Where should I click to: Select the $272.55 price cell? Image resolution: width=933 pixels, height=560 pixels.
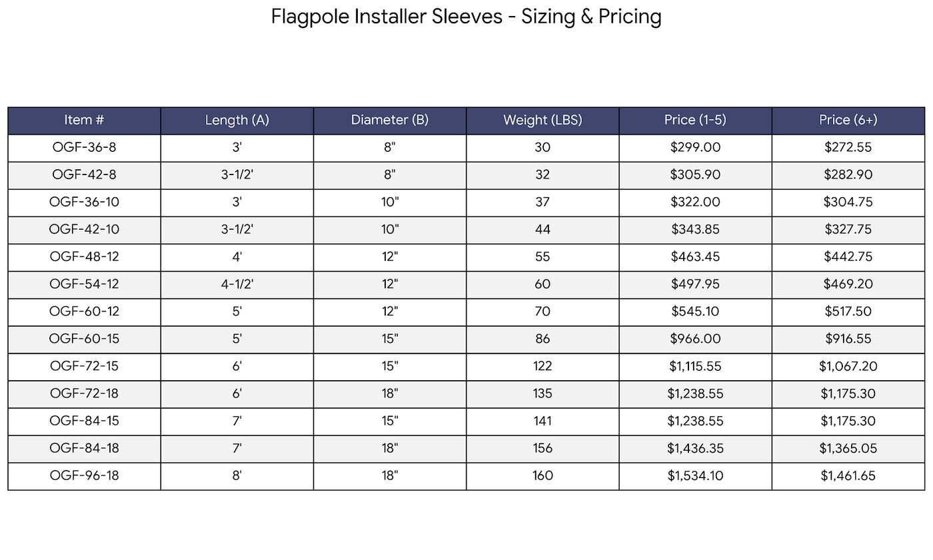pyautogui.click(x=848, y=148)
